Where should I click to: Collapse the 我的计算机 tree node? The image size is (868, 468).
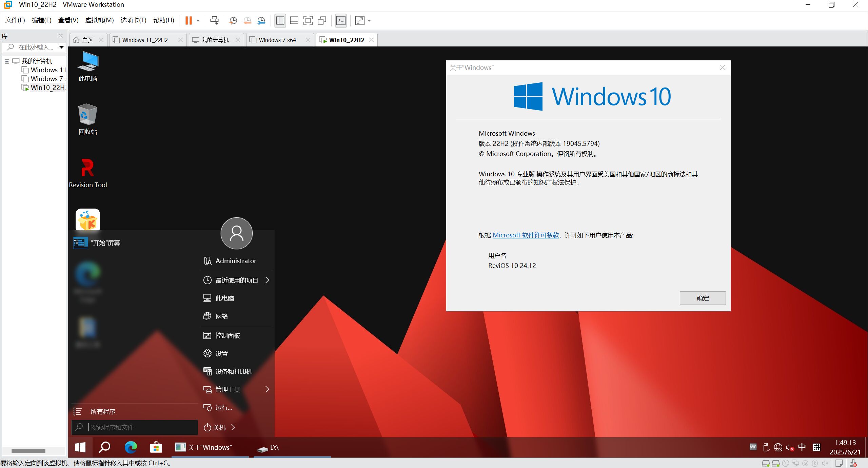7,61
